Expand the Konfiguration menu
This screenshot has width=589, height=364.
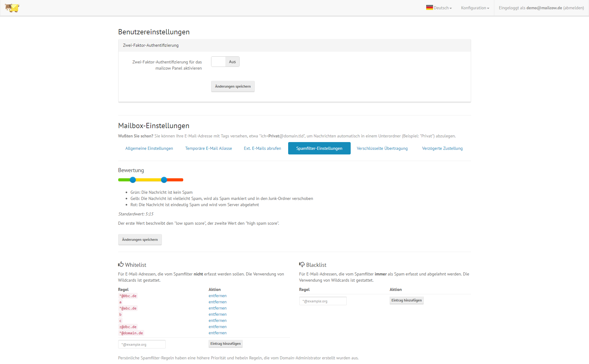pos(475,8)
